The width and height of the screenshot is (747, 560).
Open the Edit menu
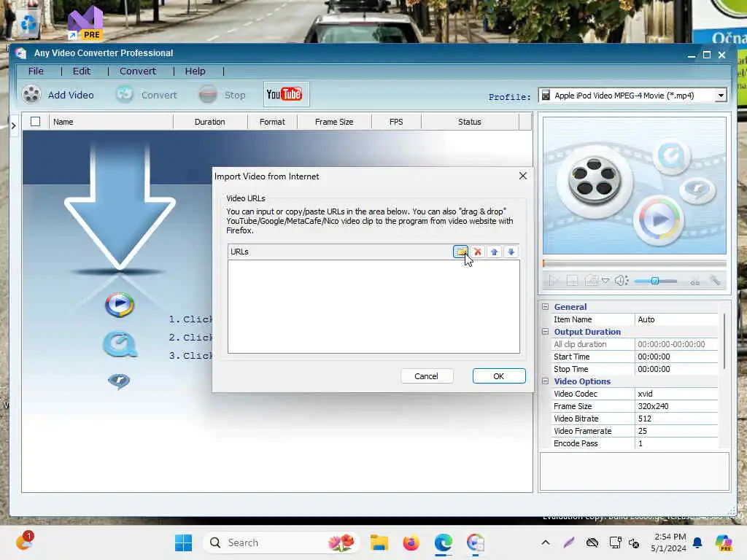coord(82,71)
